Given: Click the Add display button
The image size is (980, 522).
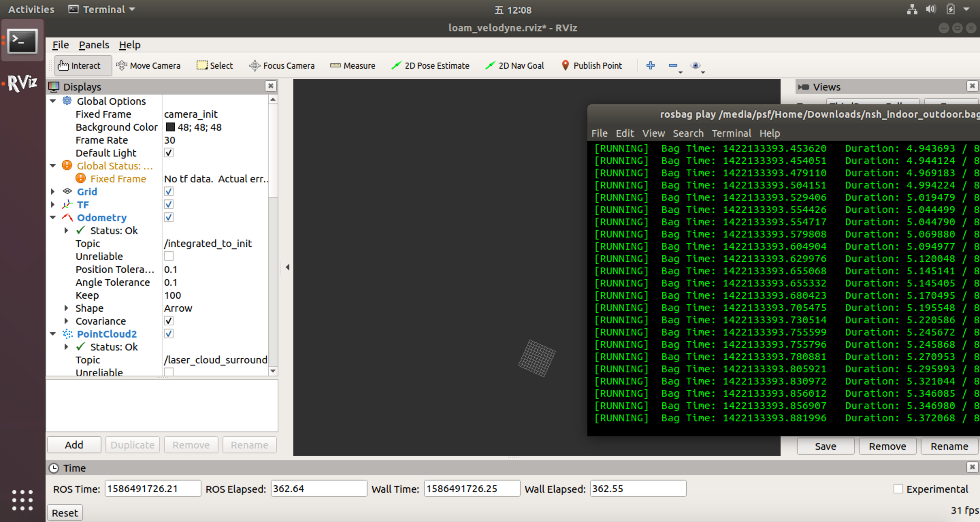Looking at the screenshot, I should pos(74,445).
